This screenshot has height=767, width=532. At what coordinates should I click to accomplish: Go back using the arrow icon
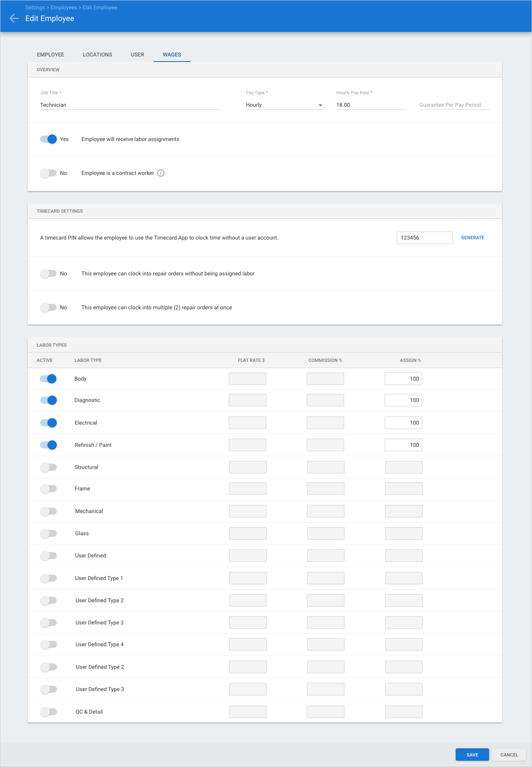[14, 18]
